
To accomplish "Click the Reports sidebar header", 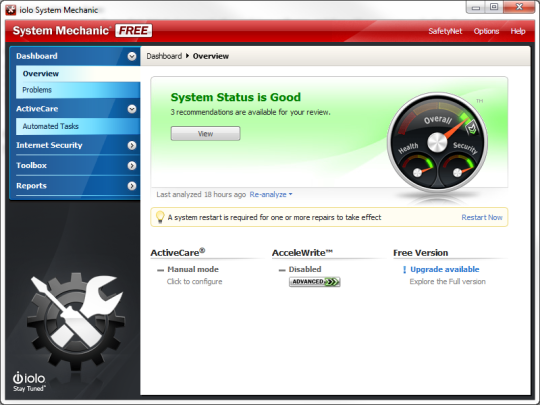I will click(x=75, y=186).
